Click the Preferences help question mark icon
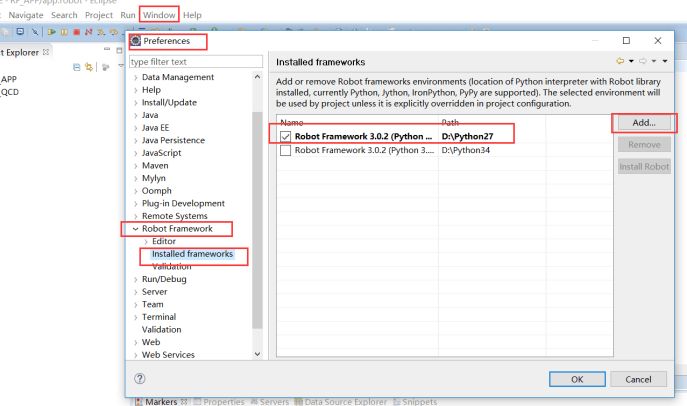Screen dimensions: 687x406 click(140, 378)
